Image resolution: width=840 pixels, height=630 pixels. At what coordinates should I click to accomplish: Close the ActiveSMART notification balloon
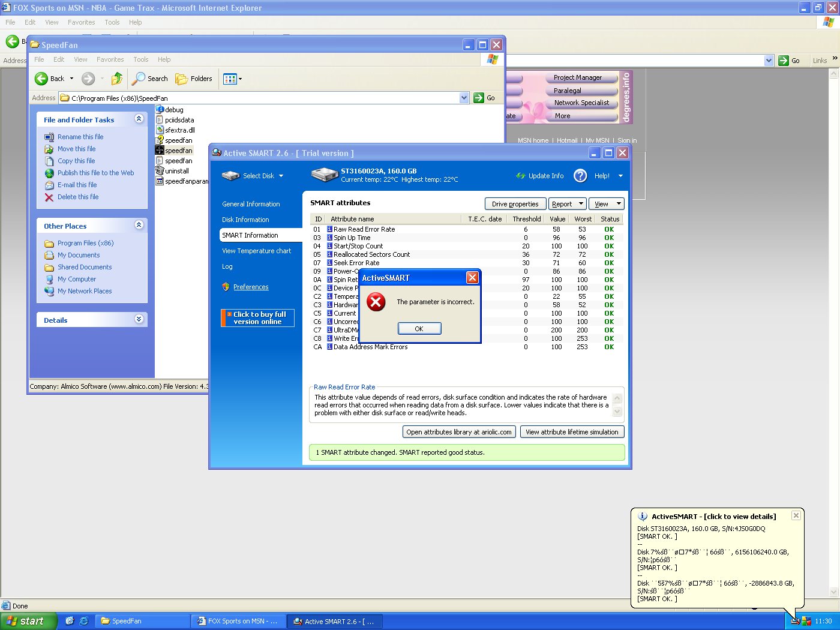(796, 515)
